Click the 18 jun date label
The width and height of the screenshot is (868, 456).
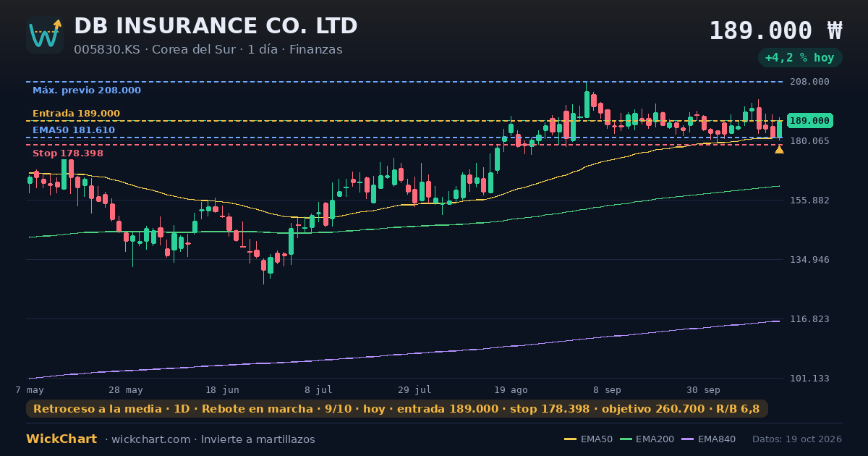tap(222, 389)
